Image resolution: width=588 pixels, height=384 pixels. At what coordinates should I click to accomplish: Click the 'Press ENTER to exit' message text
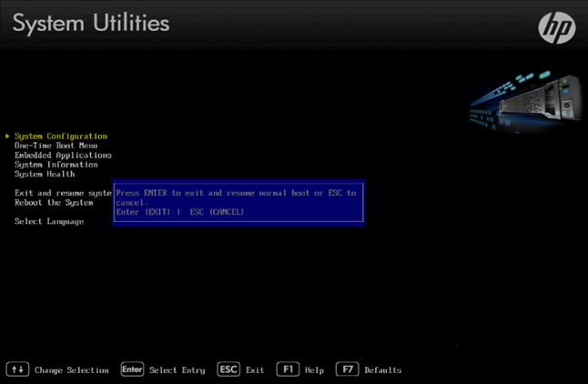coord(237,197)
